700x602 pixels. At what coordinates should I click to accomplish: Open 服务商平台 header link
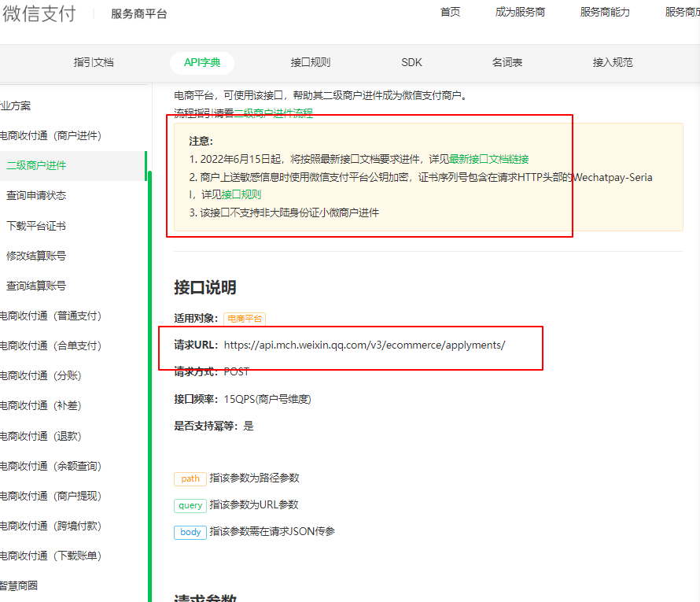[139, 14]
